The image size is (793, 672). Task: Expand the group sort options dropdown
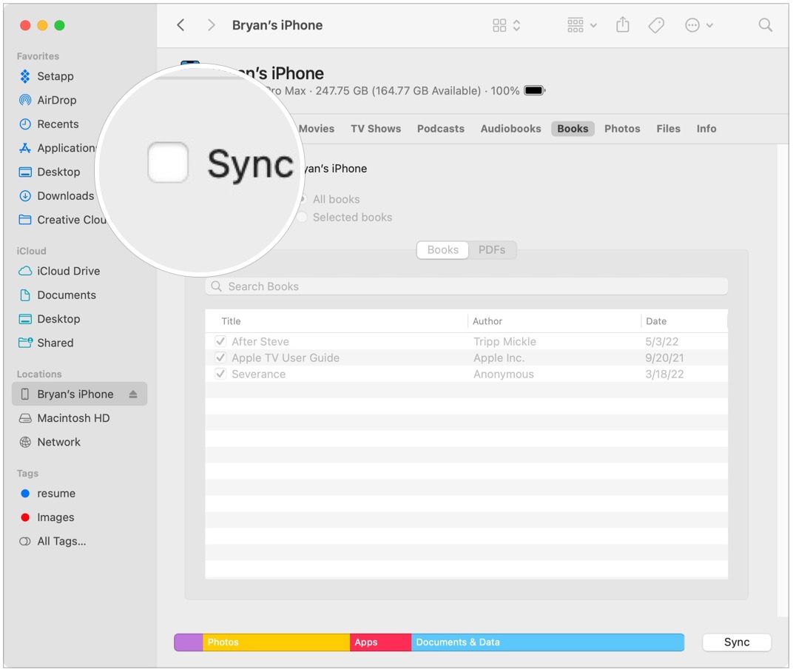[581, 24]
